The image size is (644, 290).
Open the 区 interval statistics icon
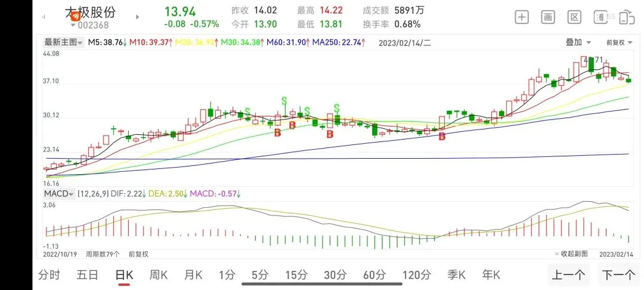[x=574, y=17]
